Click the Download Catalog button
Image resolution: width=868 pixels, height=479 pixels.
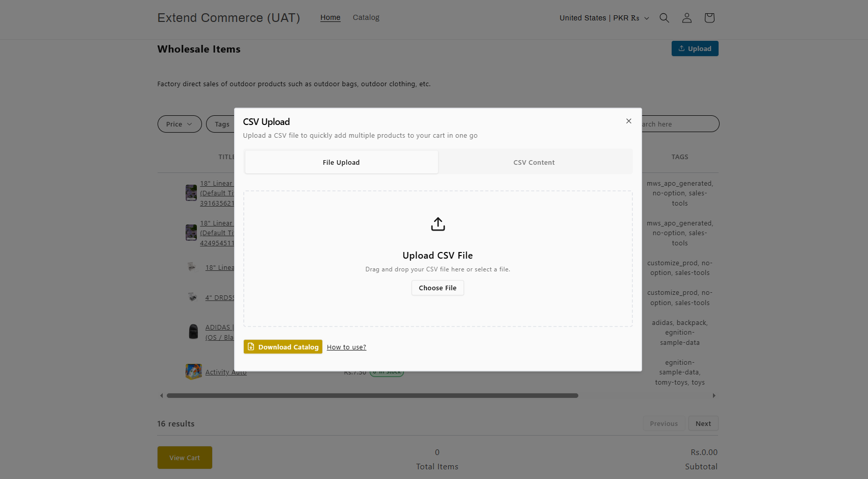[x=283, y=347]
